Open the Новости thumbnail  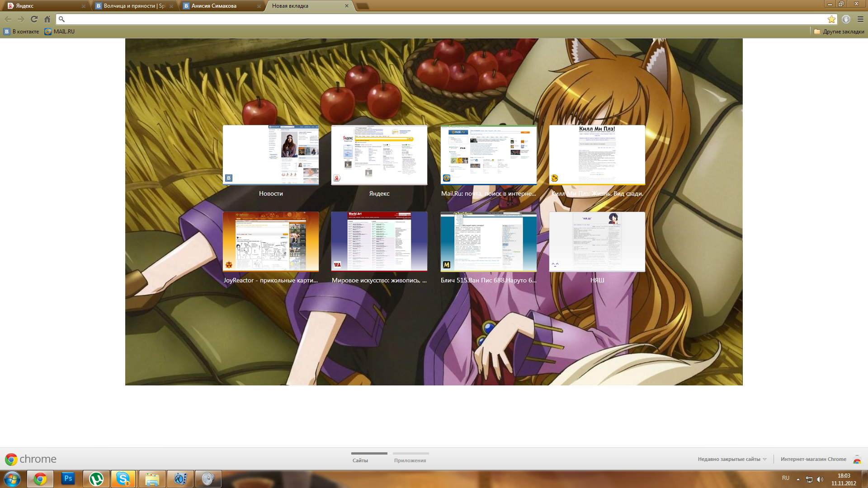click(x=271, y=155)
